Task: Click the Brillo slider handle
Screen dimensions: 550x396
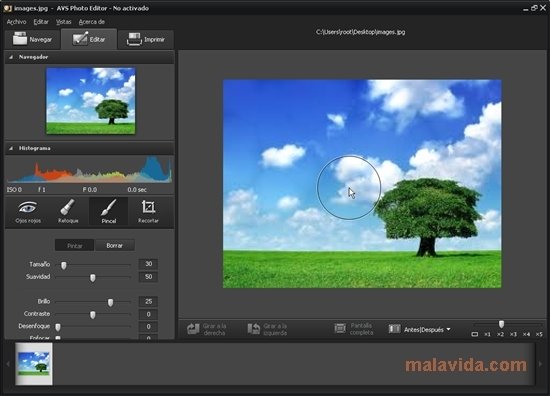Action: click(x=110, y=303)
